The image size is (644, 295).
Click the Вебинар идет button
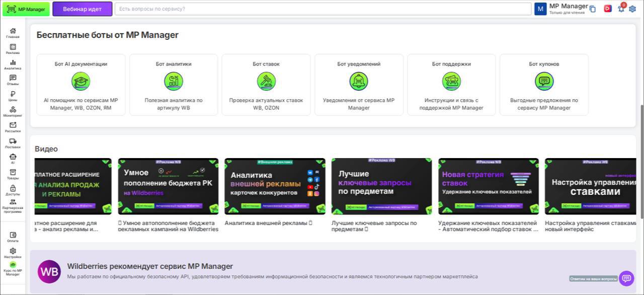pyautogui.click(x=82, y=9)
